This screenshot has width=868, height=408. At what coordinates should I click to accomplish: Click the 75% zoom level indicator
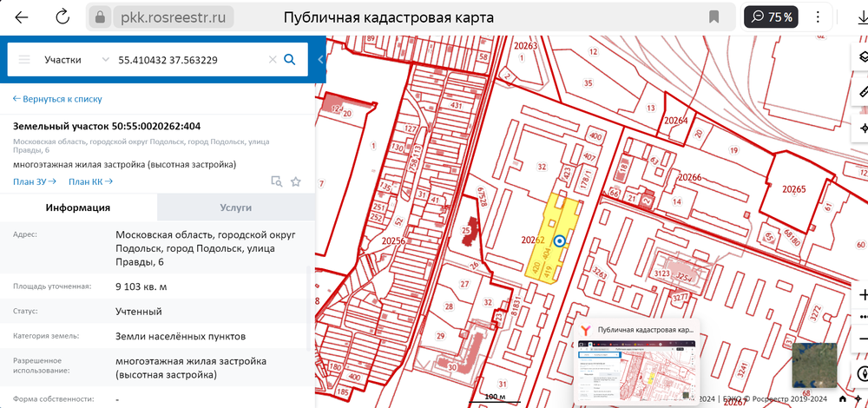pyautogui.click(x=773, y=17)
